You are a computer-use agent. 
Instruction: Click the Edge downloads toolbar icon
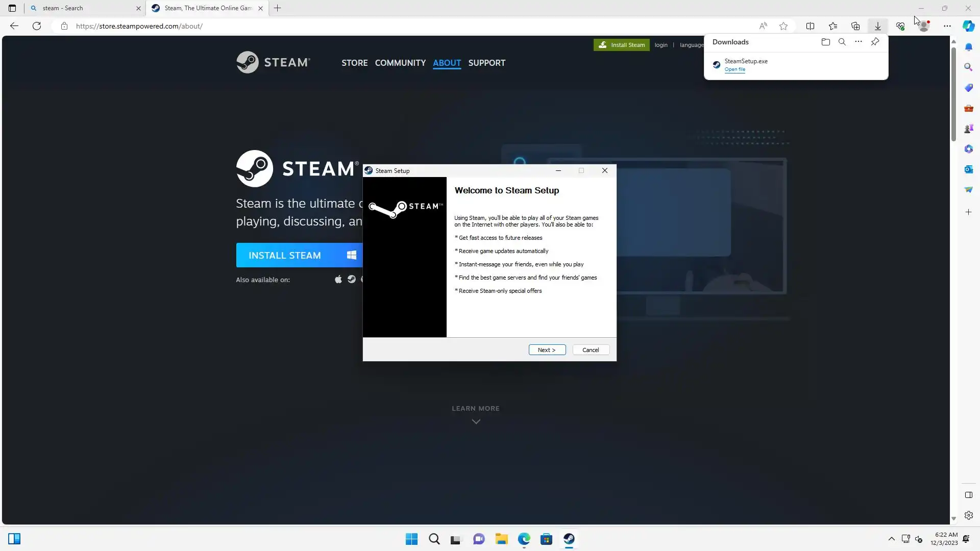[877, 26]
